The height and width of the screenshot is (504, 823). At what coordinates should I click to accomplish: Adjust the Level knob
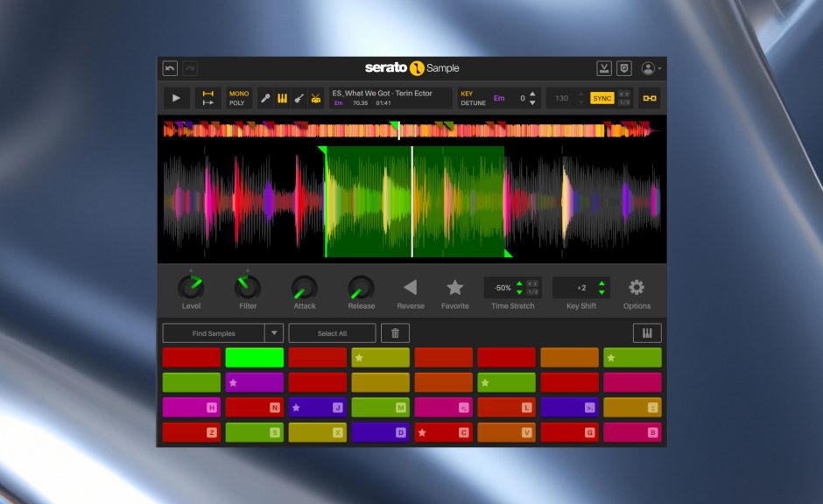[x=192, y=284]
